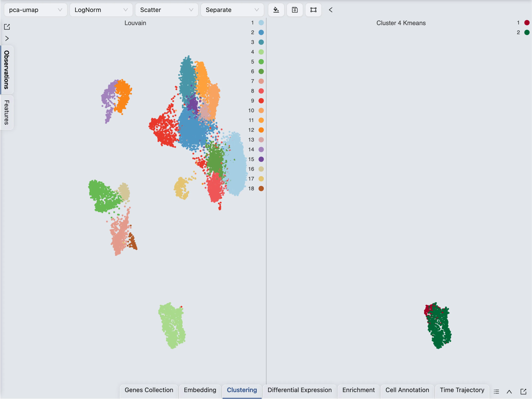
Task: Expand the left sidebar right chevron
Action: tap(7, 38)
